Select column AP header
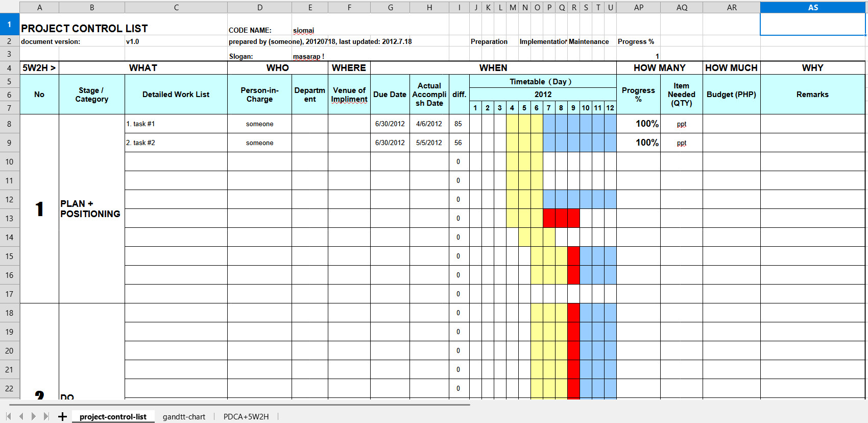The width and height of the screenshot is (868, 423). click(638, 7)
